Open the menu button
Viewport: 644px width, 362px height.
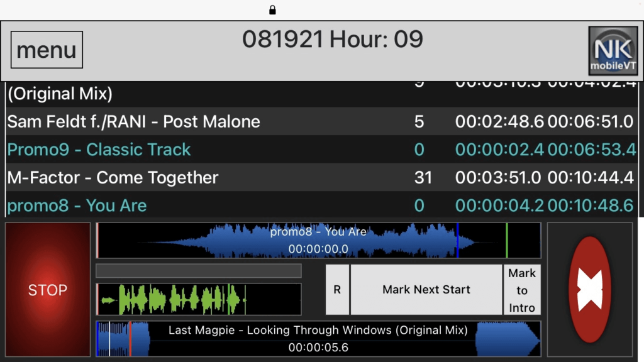47,50
